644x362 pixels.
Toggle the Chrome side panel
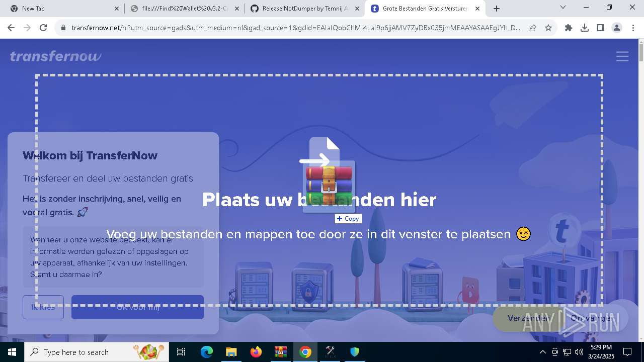pos(601,28)
